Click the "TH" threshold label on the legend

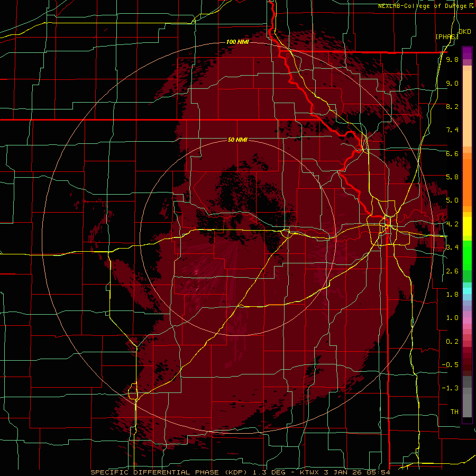coord(454,412)
